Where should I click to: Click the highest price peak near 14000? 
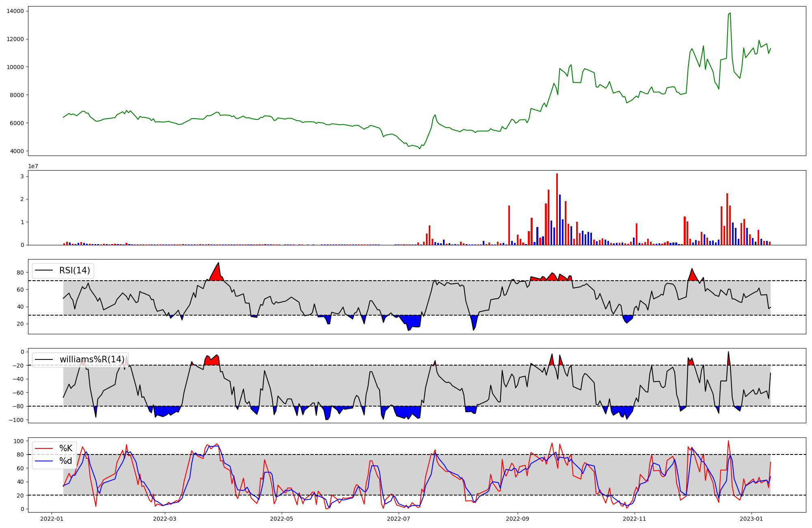click(730, 13)
